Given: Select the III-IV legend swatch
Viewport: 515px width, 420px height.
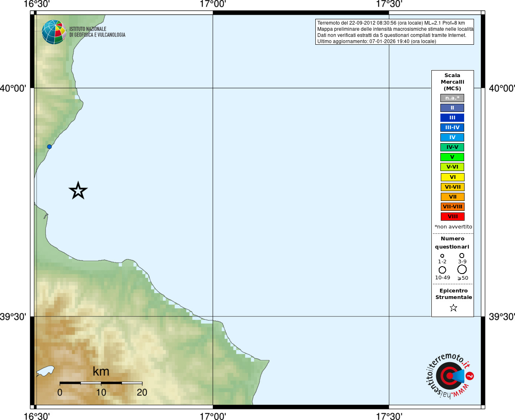Looking at the screenshot, I should (x=452, y=128).
